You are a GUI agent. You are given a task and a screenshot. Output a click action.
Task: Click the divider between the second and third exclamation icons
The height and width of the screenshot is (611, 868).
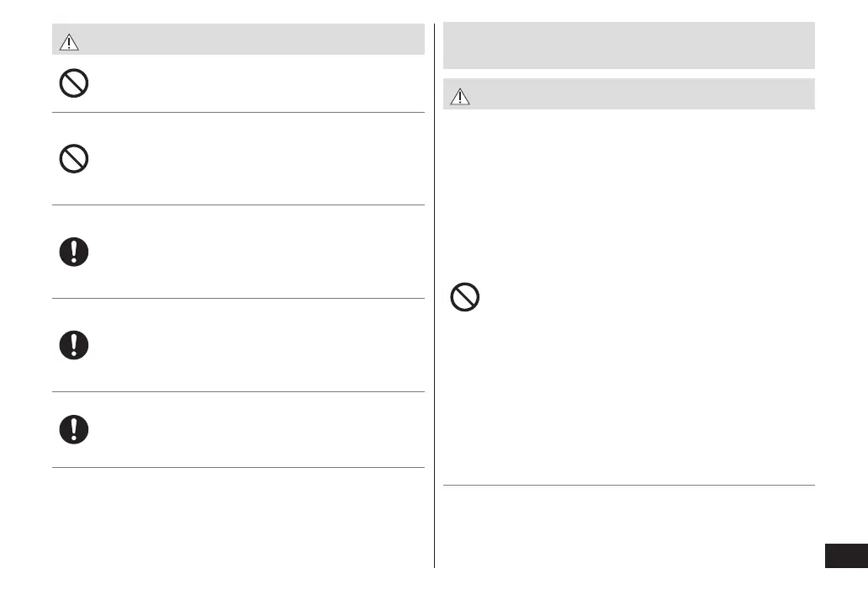[x=238, y=391]
